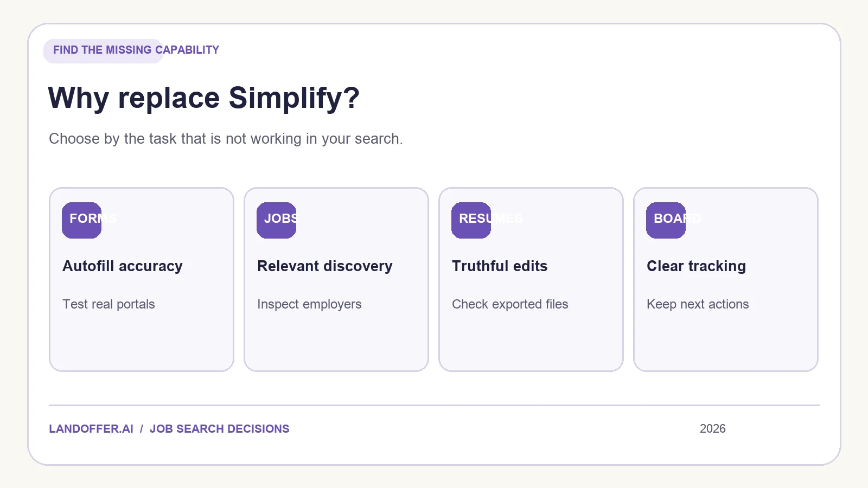868x488 pixels.
Task: Click the purple JOBS badge icon
Action: click(276, 220)
